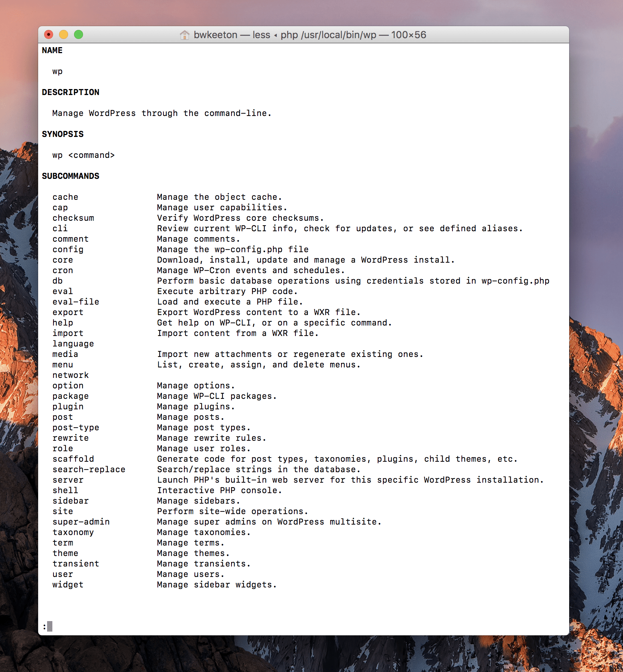Select the eval-file subcommand entry
Image resolution: width=623 pixels, height=672 pixels.
coord(76,302)
